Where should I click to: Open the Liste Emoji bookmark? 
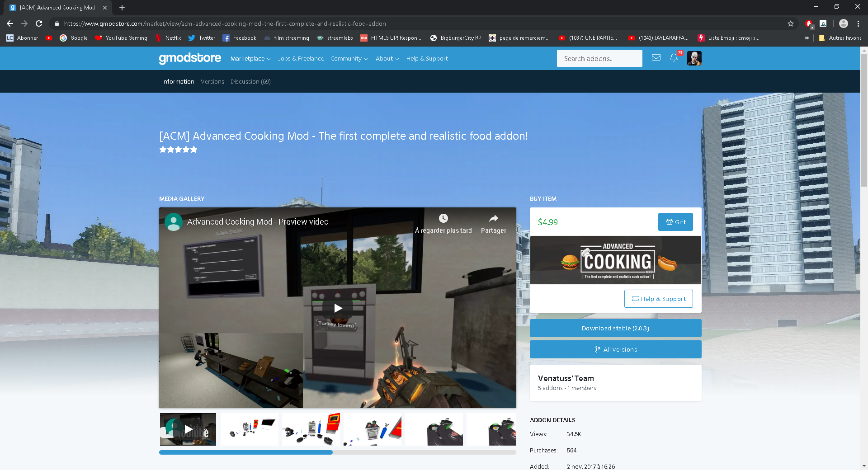729,38
